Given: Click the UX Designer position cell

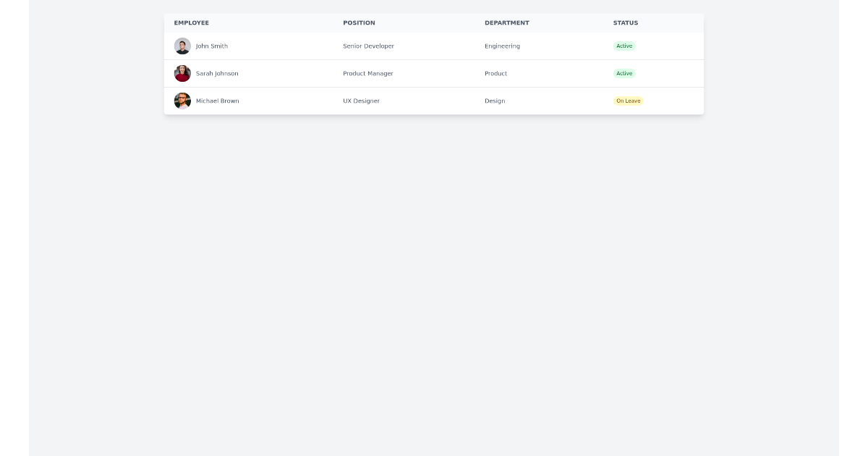Looking at the screenshot, I should [x=361, y=101].
